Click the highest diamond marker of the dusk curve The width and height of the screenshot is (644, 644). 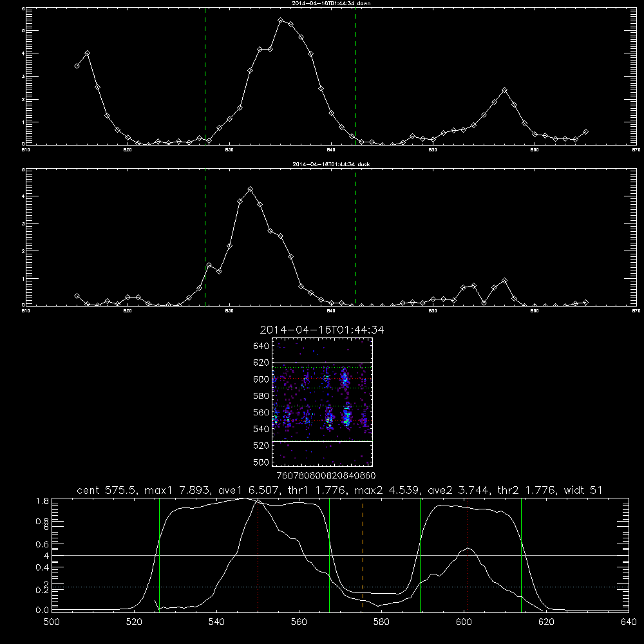pos(250,189)
